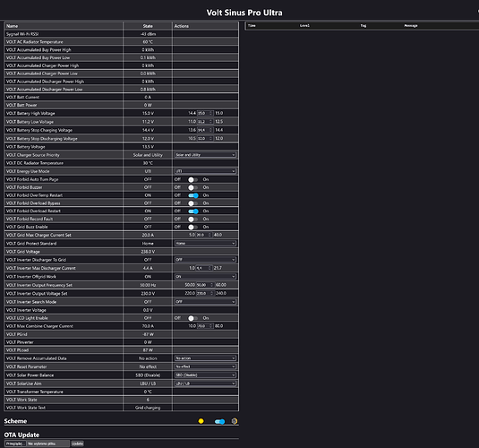Click the Update firmware button
The width and height of the screenshot is (479, 448).
77,444
